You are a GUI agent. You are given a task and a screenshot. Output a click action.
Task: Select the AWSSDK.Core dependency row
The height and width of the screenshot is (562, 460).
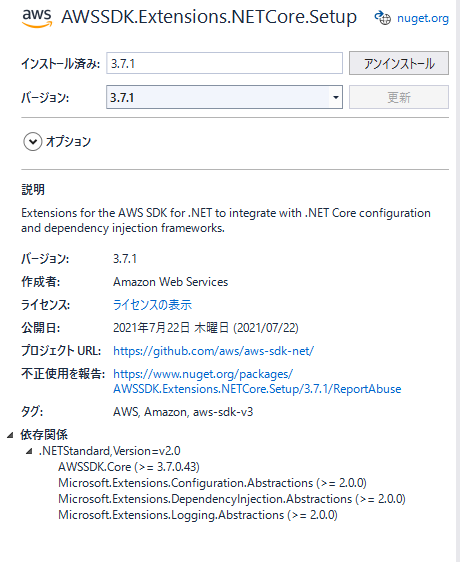(129, 467)
